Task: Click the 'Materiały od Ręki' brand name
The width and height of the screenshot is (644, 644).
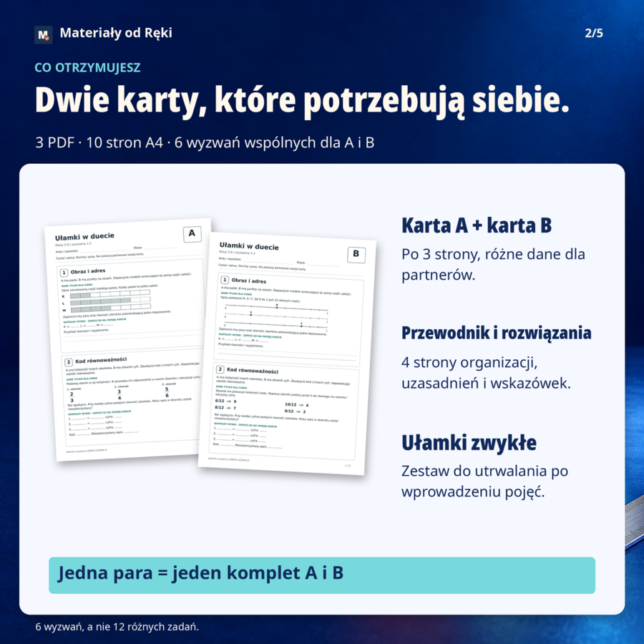Action: coord(116,33)
